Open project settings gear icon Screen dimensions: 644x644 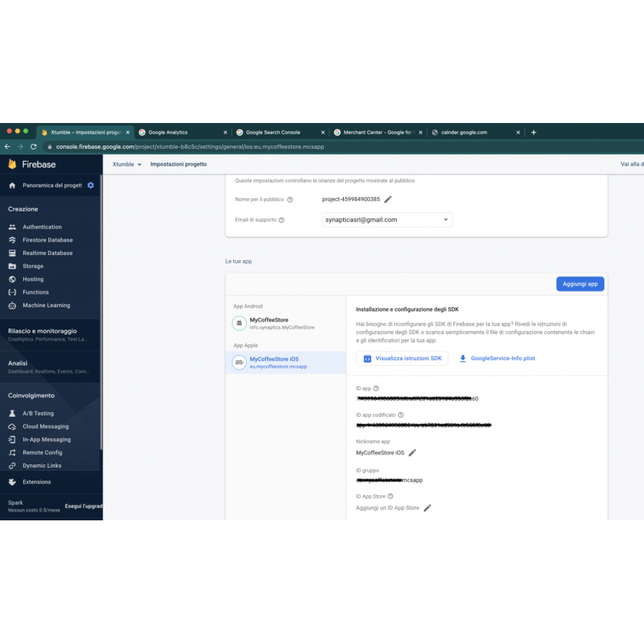tap(91, 185)
